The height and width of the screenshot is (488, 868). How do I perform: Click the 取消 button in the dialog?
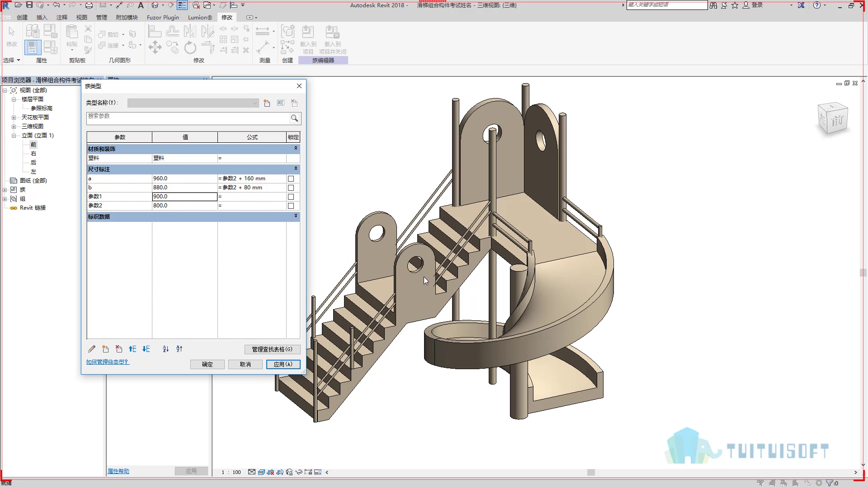245,364
